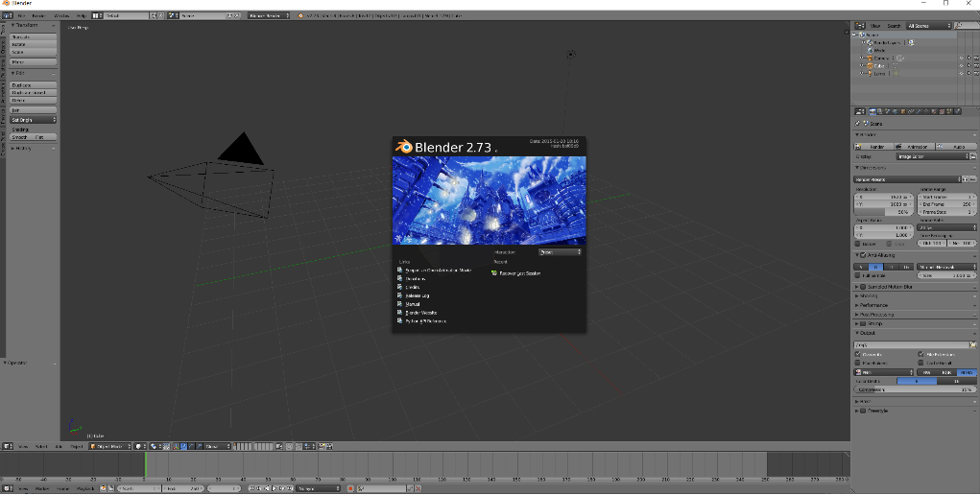Open the Help menu
The width and height of the screenshot is (980, 495).
coord(82,15)
